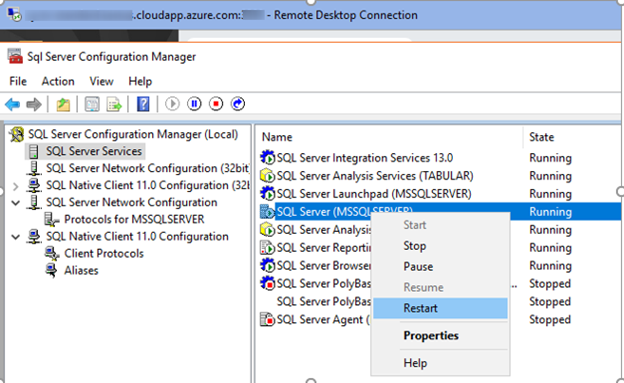624x383 pixels.
Task: Select Client Protocols in the tree
Action: [x=104, y=253]
